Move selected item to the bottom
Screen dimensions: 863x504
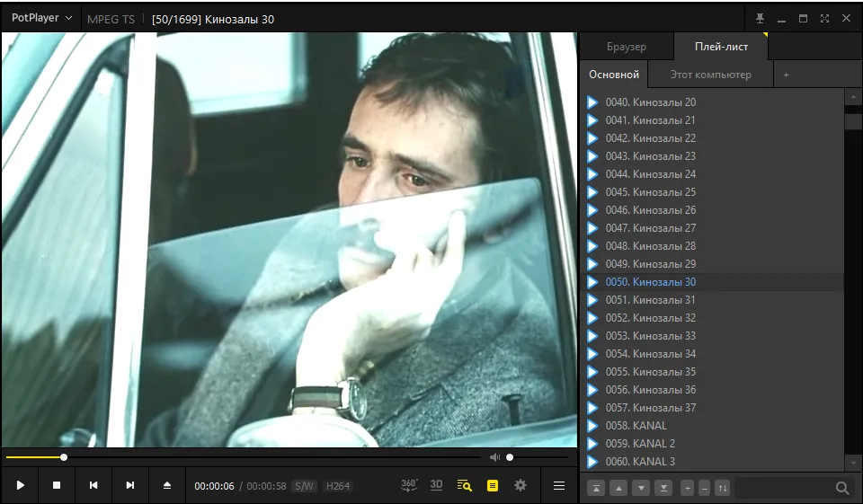point(663,488)
